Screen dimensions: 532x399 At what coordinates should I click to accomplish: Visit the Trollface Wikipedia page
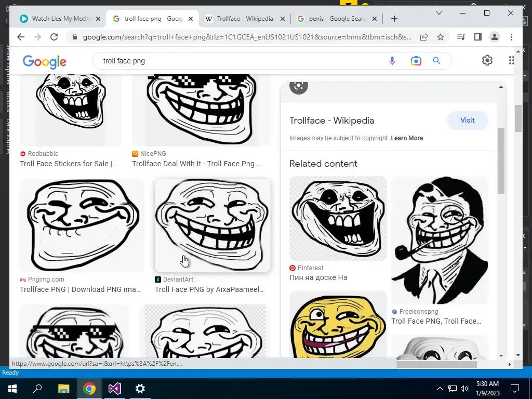(467, 121)
